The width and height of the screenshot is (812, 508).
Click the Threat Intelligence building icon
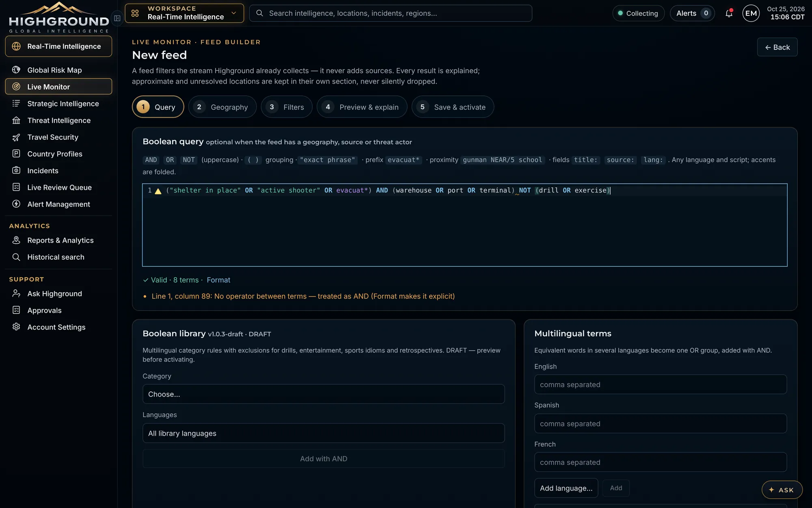coord(16,120)
